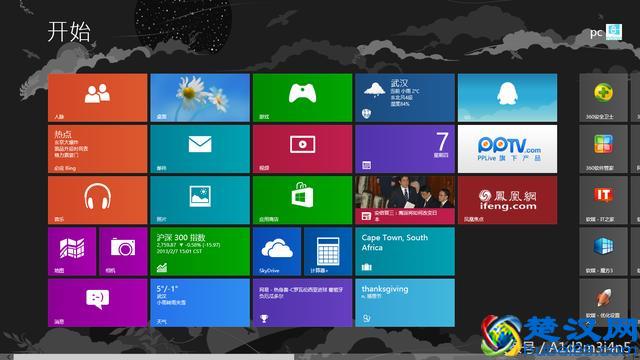
Task: Launch the PPTV.com tile
Action: (x=507, y=149)
